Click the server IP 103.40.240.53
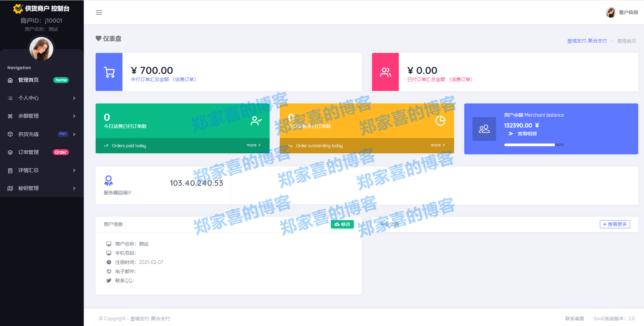The width and height of the screenshot is (644, 326). pyautogui.click(x=196, y=183)
